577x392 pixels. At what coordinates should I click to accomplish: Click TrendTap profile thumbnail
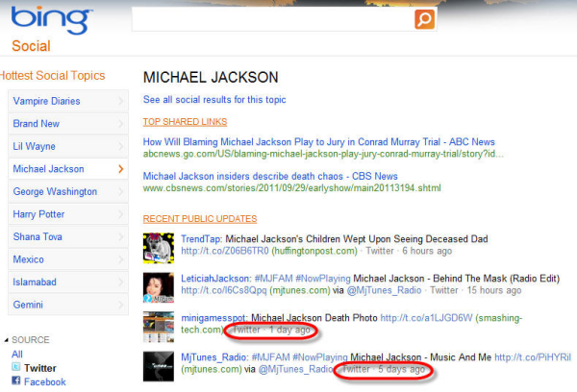point(159,248)
